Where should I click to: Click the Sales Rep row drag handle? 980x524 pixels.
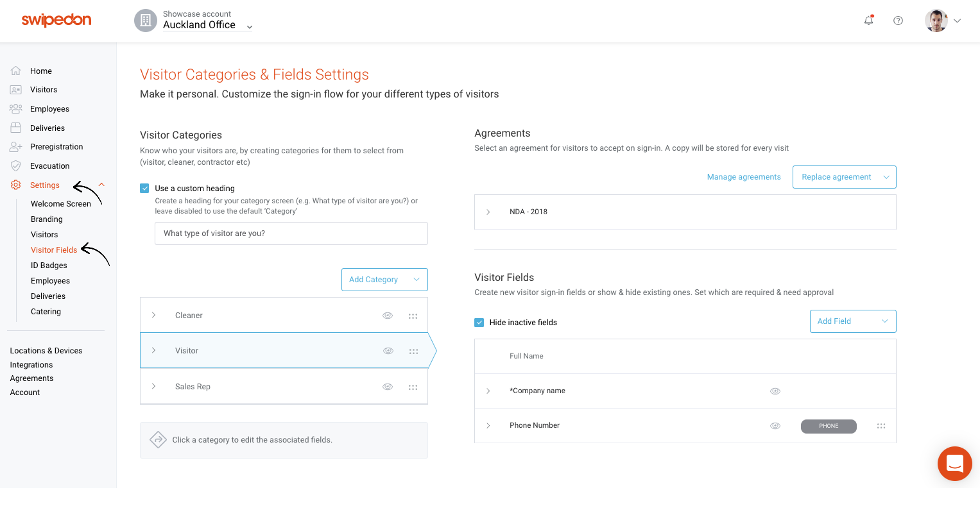pos(413,387)
